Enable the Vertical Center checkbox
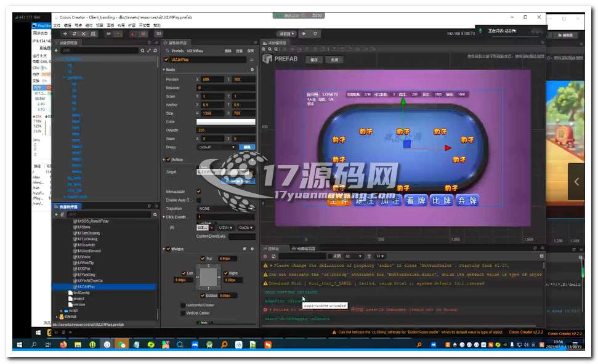The height and width of the screenshot is (364, 598). tap(183, 313)
